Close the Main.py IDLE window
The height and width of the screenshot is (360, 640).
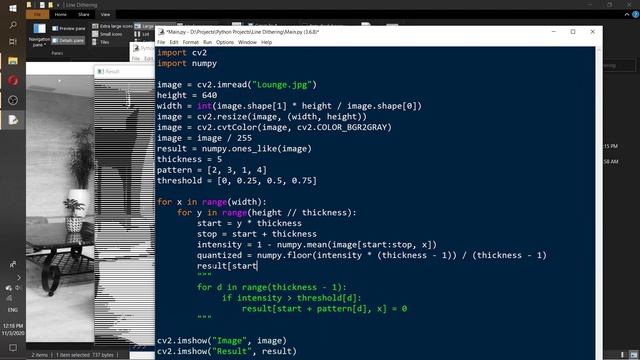[x=593, y=31]
